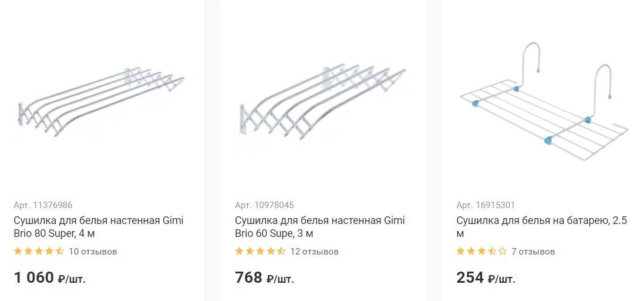Open the 'Gimi Brio 60 Supe, 3 м' product title

point(319,227)
